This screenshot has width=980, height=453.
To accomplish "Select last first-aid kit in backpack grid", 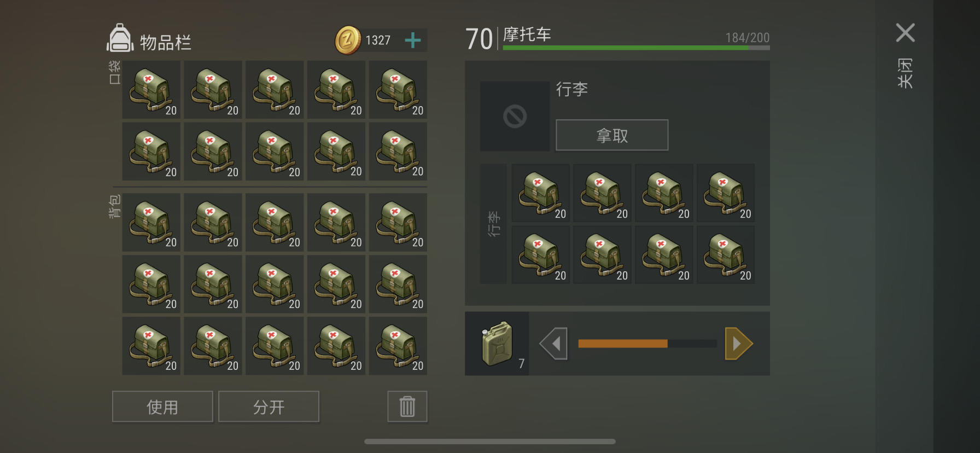I will coord(398,346).
